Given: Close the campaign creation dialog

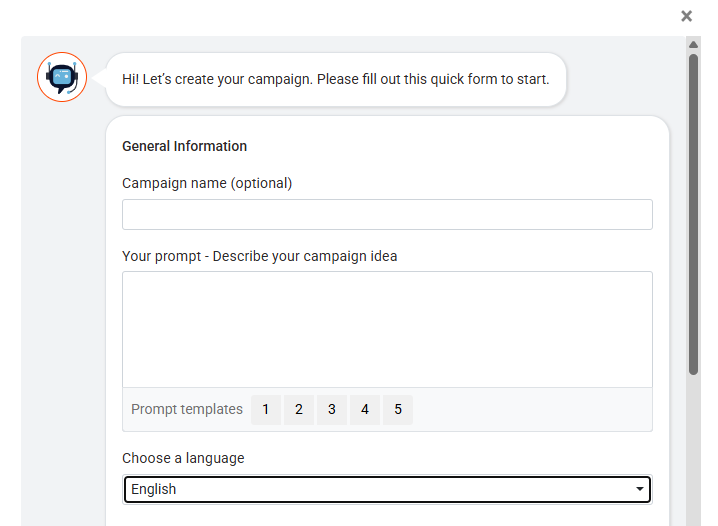Looking at the screenshot, I should pos(686,16).
